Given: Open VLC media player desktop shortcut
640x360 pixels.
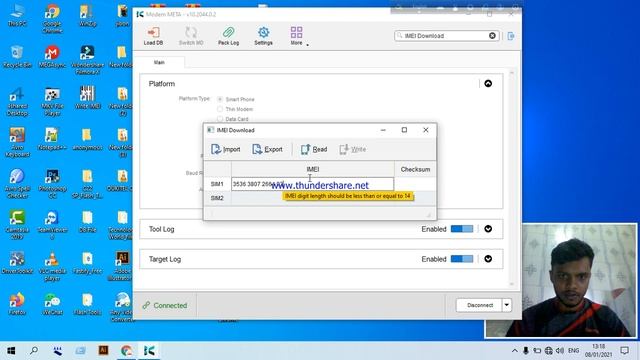Looking at the screenshot, I should [x=52, y=266].
